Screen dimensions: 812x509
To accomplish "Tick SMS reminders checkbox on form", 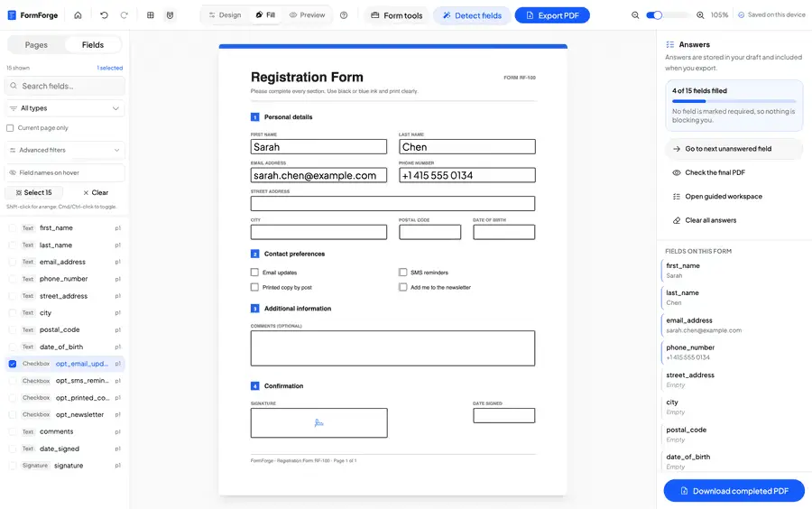I will coord(403,273).
